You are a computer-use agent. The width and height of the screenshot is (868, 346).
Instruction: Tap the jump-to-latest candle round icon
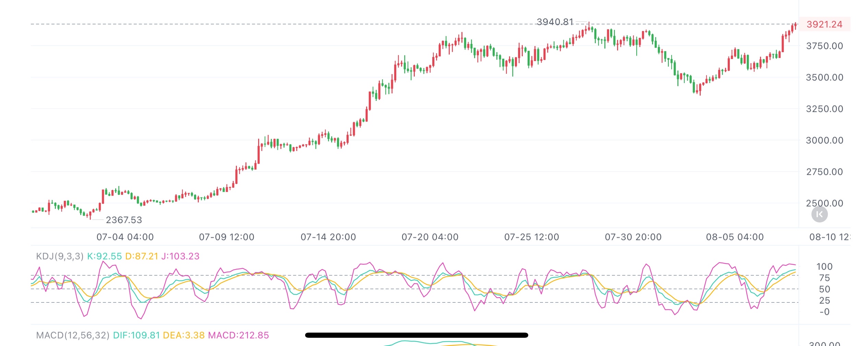tap(819, 215)
